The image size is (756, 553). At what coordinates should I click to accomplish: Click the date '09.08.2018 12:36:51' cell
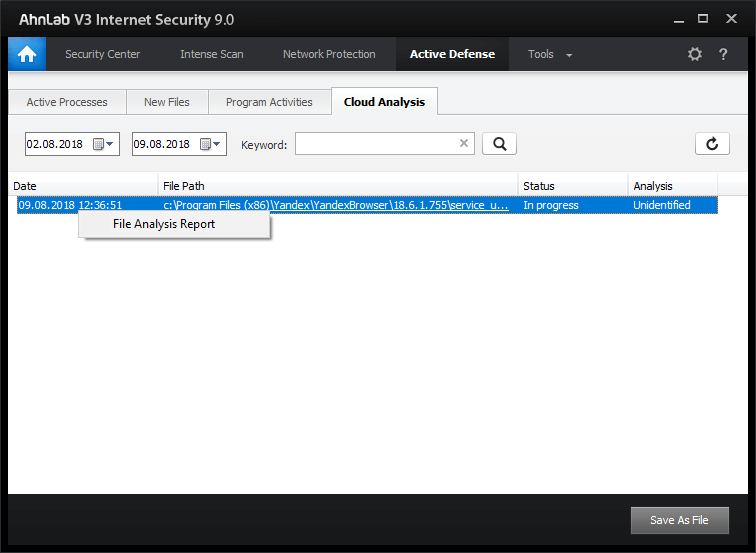[x=70, y=205]
